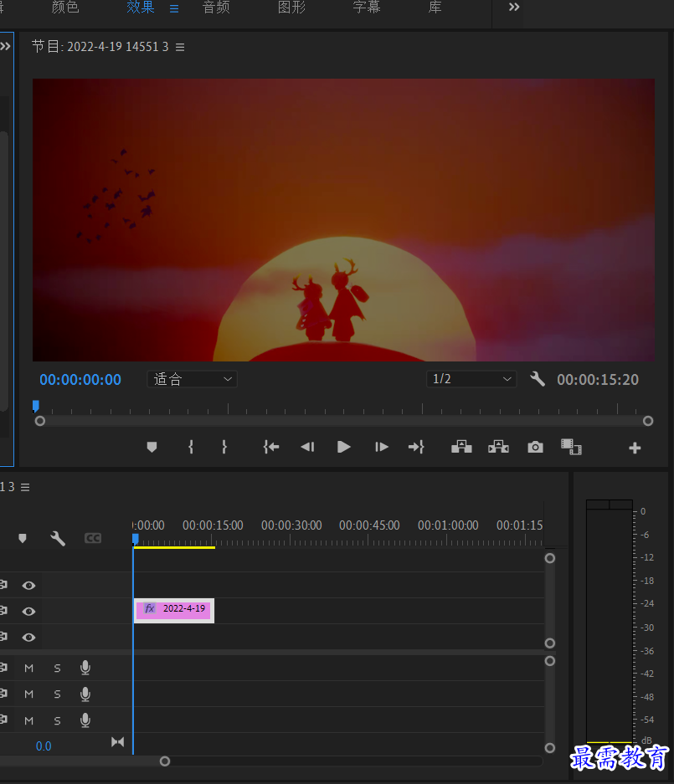The width and height of the screenshot is (674, 784).
Task: Add a marker in Program monitor
Action: [152, 447]
